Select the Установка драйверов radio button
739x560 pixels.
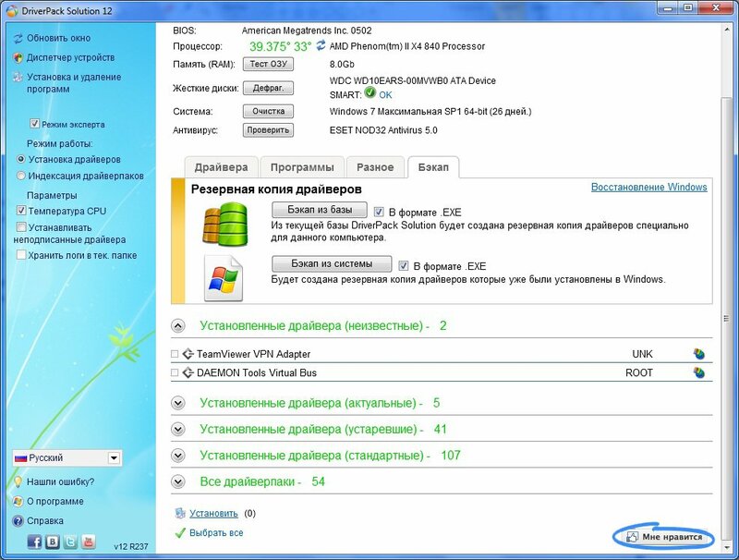click(x=20, y=159)
